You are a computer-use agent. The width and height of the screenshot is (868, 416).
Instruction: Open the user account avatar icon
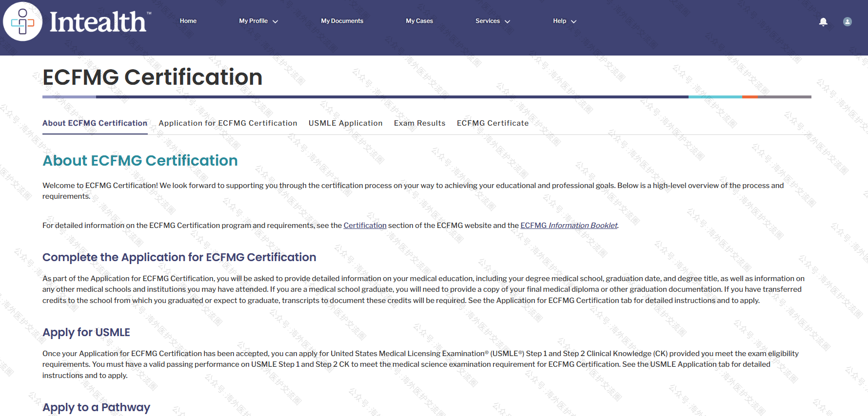[848, 21]
